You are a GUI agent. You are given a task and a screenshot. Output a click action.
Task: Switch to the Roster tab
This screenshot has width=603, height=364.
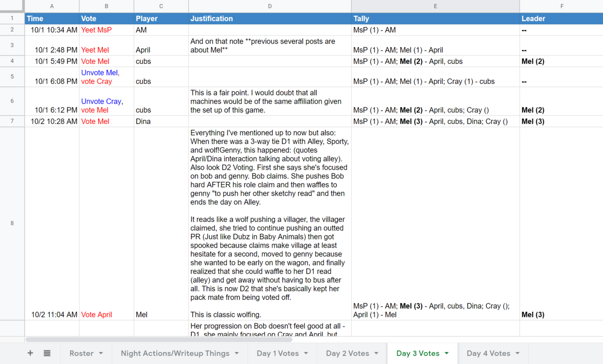pyautogui.click(x=81, y=353)
